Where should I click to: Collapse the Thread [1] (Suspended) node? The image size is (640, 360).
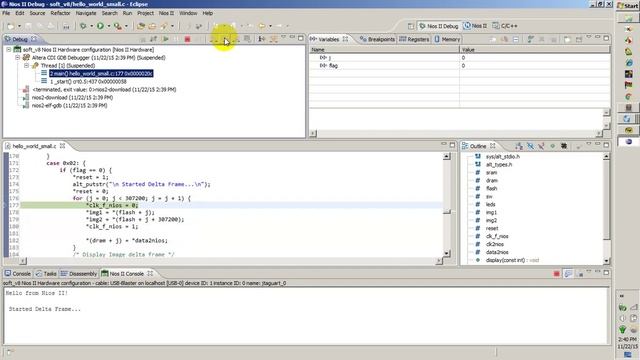tap(26, 65)
